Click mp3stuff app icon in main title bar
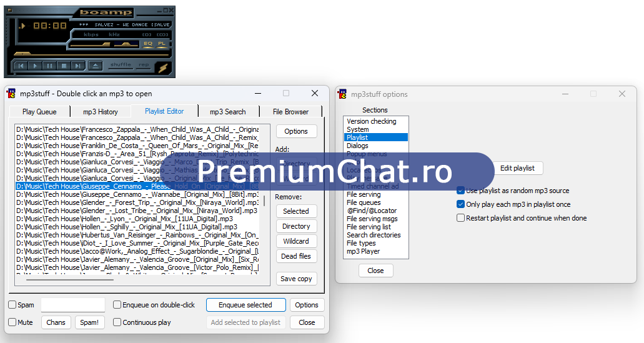 (x=11, y=94)
